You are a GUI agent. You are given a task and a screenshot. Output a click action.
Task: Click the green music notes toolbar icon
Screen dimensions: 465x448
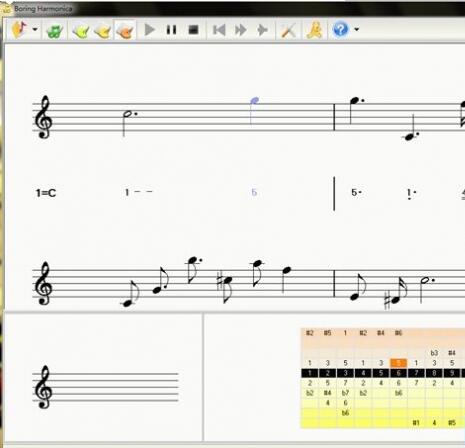pyautogui.click(x=55, y=31)
